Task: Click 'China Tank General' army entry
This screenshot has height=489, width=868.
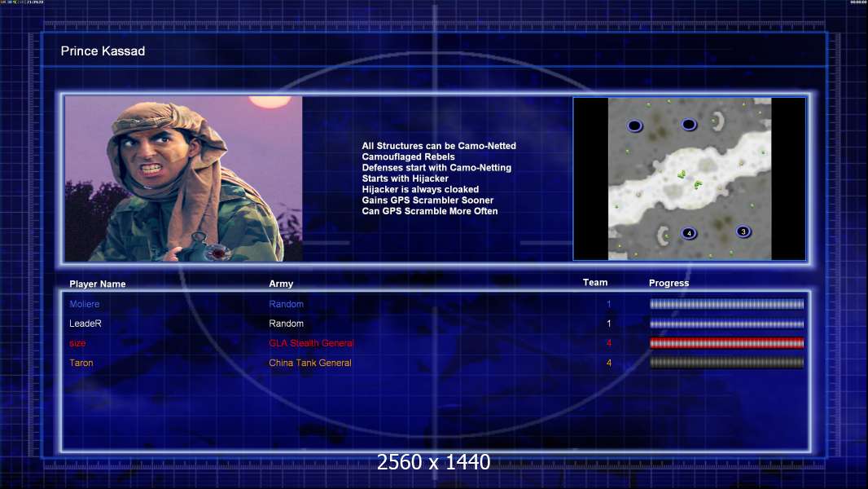Action: coord(310,363)
